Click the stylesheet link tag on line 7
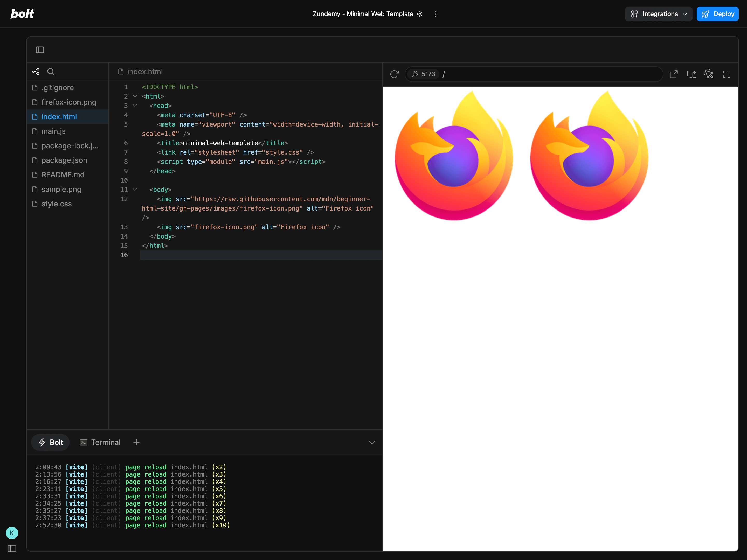 click(x=235, y=152)
